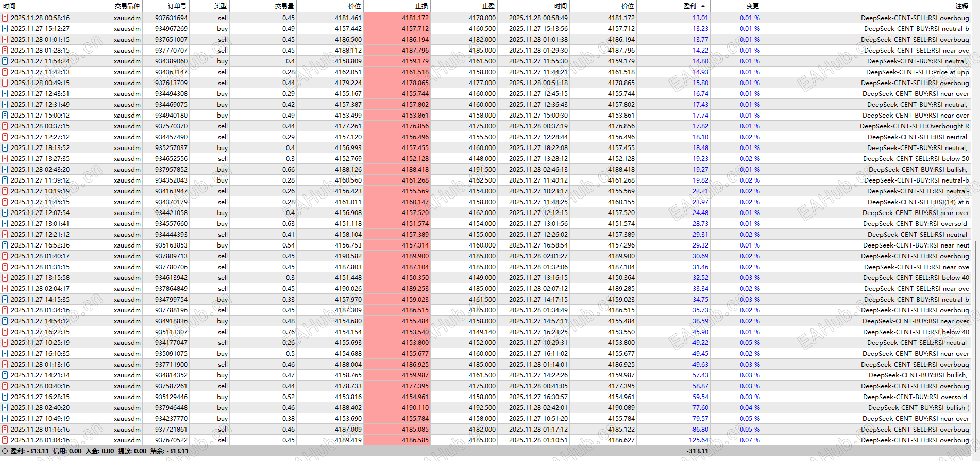Click the sell icon of row 2025.11.27 13:27:35
This screenshot has width=980, height=461.
pos(5,158)
